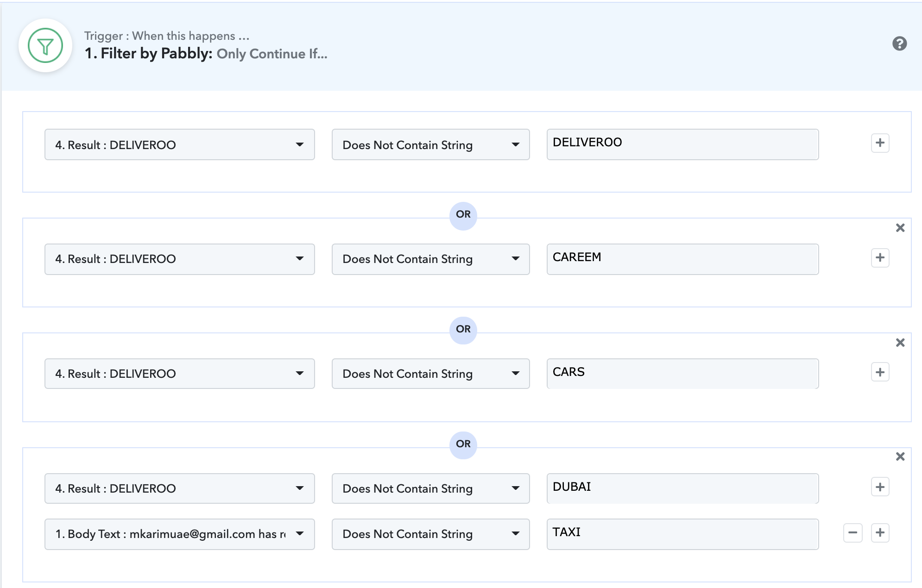Screen dimensions: 922x588
Task: Add condition via plus in CARS row
Action: click(x=880, y=372)
